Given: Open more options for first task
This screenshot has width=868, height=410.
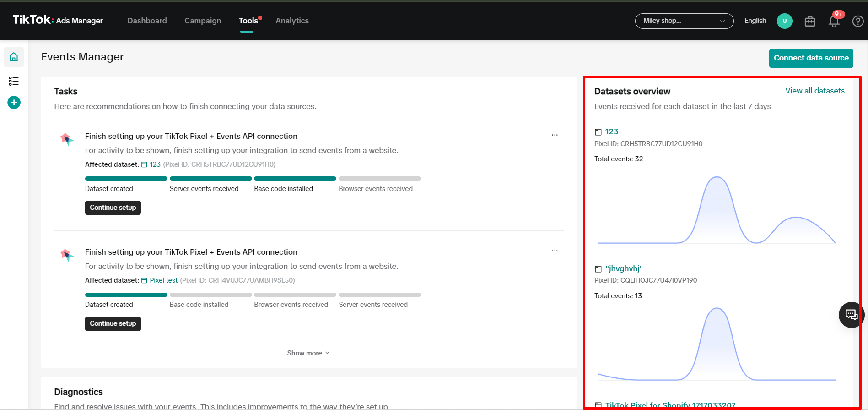Looking at the screenshot, I should (x=555, y=135).
